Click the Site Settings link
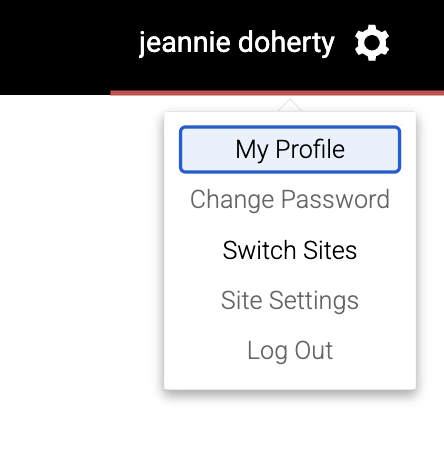This screenshot has height=470, width=444. click(x=290, y=300)
